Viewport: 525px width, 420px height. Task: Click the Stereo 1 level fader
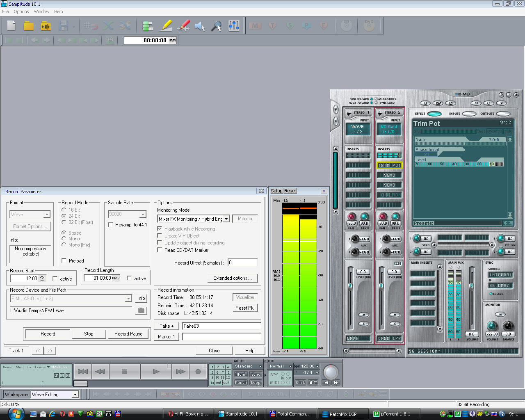(350, 285)
